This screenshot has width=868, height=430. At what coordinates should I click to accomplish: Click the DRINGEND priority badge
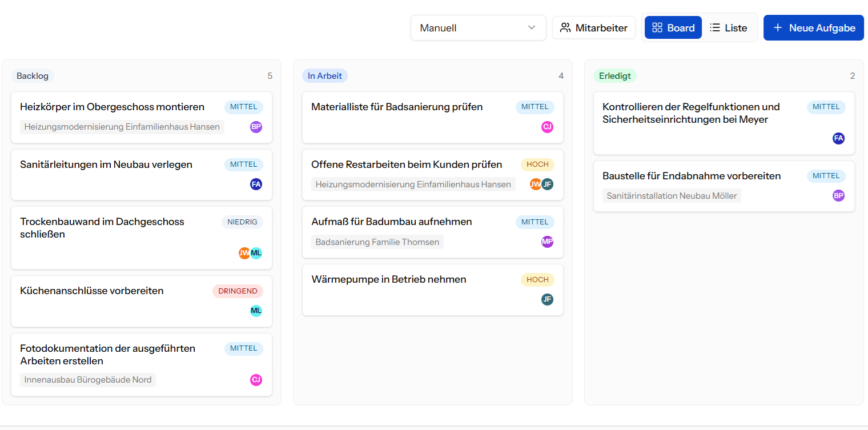click(238, 291)
